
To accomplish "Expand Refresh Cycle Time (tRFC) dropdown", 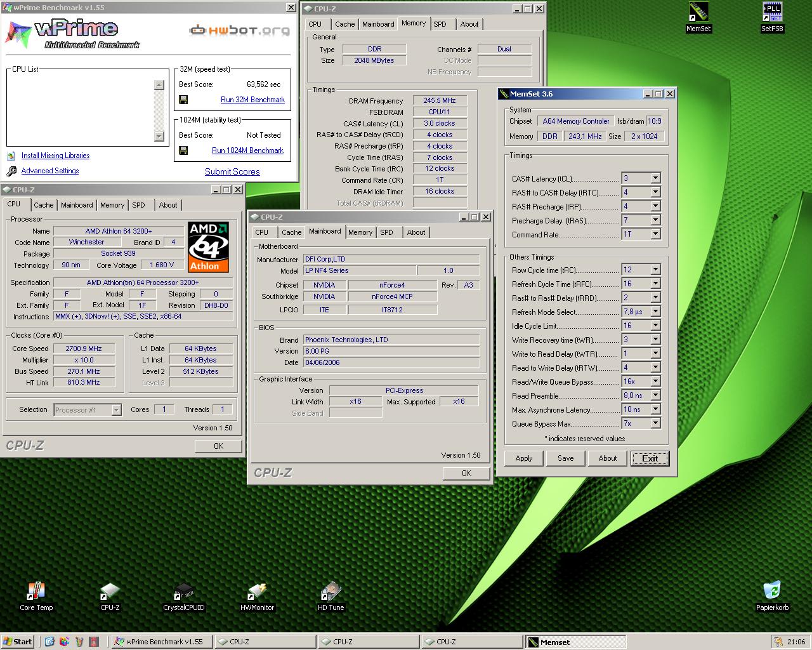I will tap(655, 284).
